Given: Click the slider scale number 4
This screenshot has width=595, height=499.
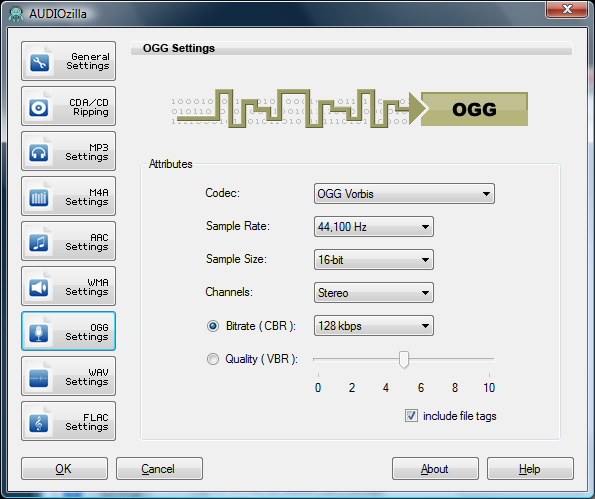Looking at the screenshot, I should tap(386, 388).
